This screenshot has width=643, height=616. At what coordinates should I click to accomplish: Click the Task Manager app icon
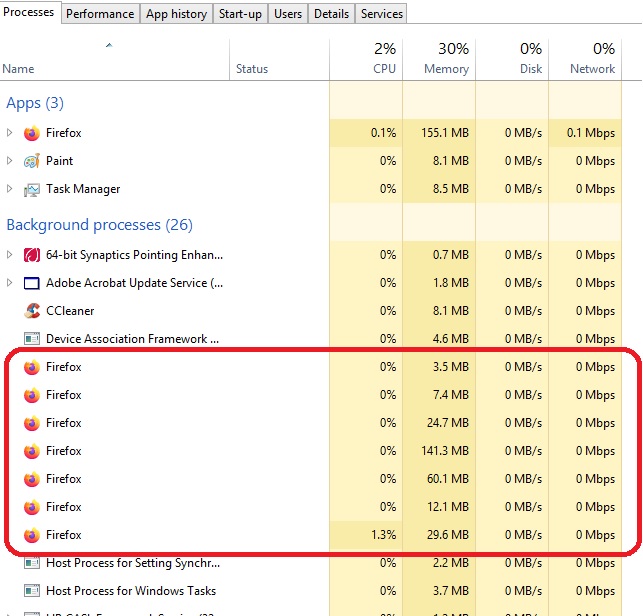[x=32, y=189]
